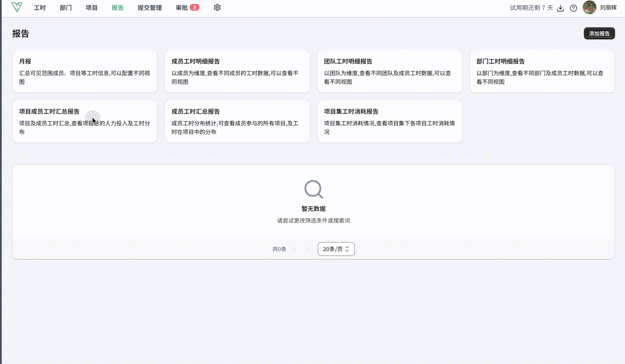Image resolution: width=625 pixels, height=364 pixels.
Task: Open the settings gear icon
Action: tap(217, 7)
